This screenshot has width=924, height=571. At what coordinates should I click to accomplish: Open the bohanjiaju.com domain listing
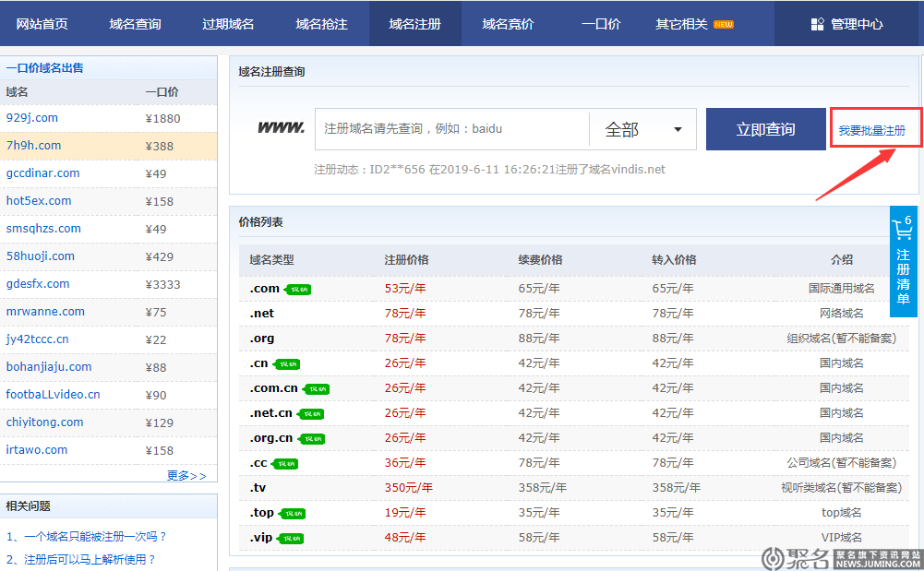(x=49, y=367)
